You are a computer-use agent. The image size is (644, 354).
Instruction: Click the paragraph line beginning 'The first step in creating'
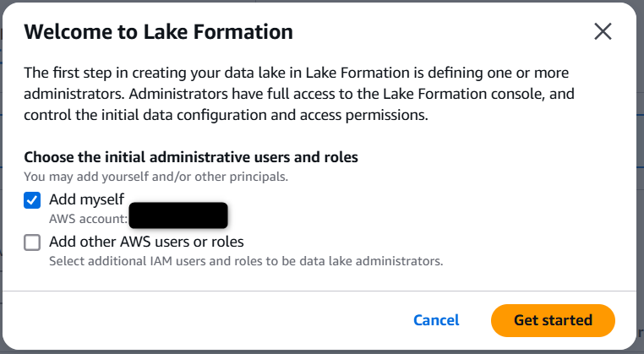(x=296, y=73)
